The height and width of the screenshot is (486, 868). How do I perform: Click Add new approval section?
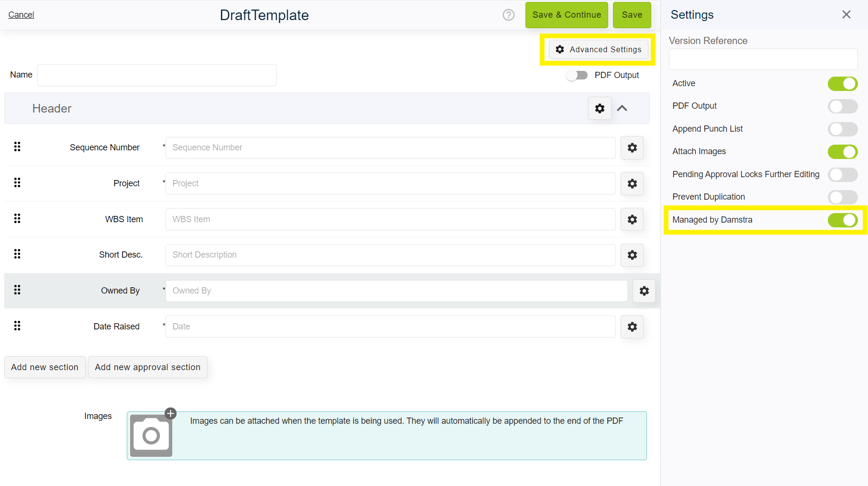[148, 367]
